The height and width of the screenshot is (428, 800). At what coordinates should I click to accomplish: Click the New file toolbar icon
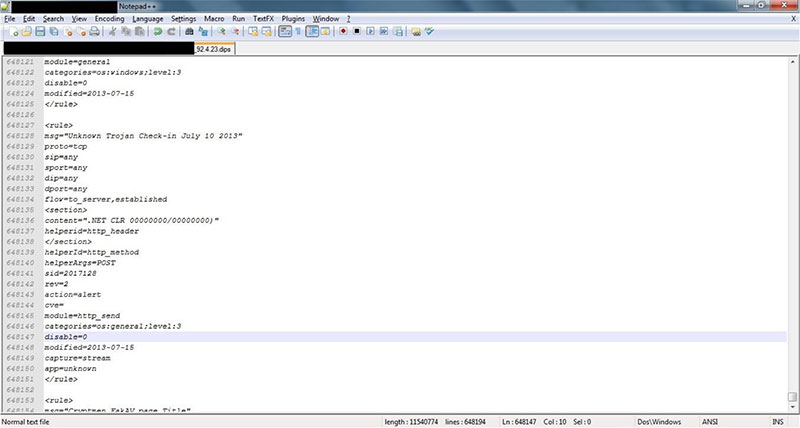[x=14, y=32]
